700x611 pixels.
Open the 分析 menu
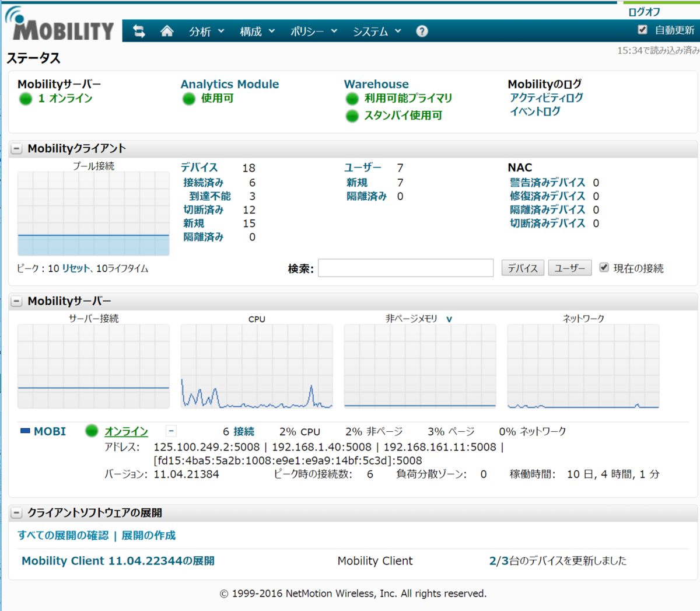click(206, 32)
